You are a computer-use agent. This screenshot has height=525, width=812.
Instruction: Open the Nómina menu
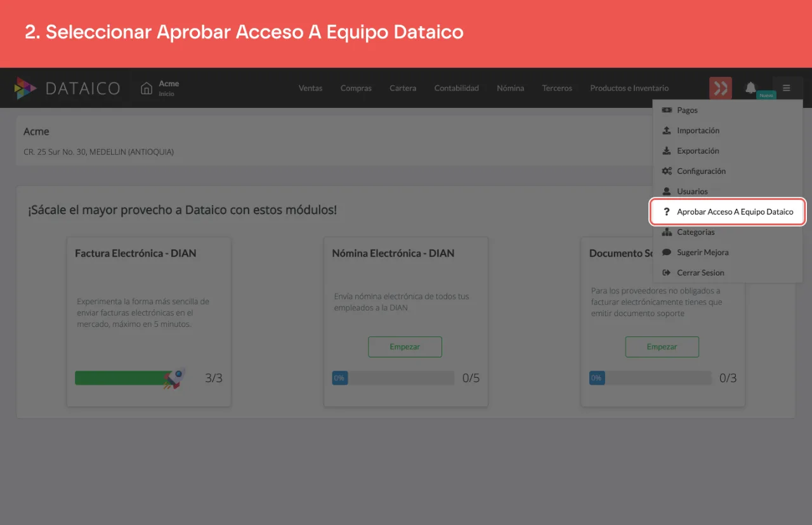[x=511, y=88]
